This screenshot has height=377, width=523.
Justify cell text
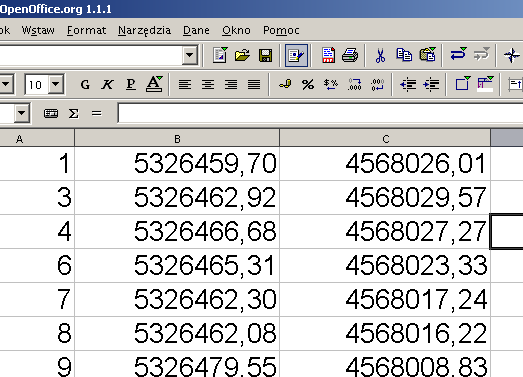(254, 84)
